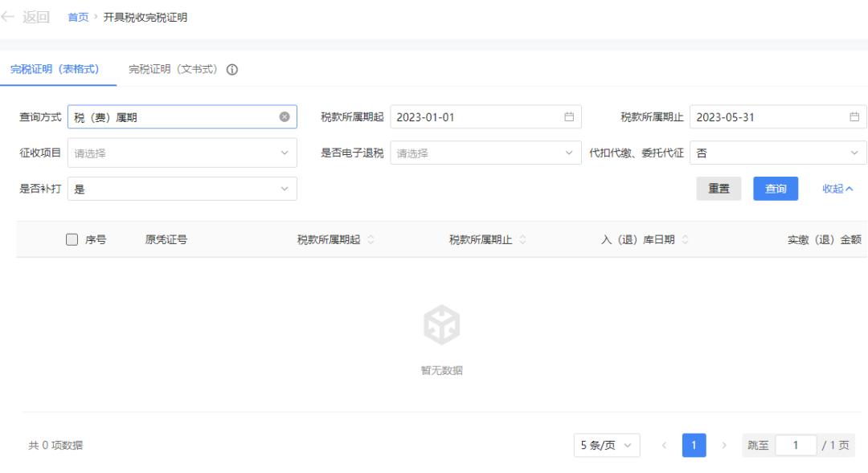Click the back arrow 返回 icon
This screenshot has height=473, width=868.
click(8, 17)
